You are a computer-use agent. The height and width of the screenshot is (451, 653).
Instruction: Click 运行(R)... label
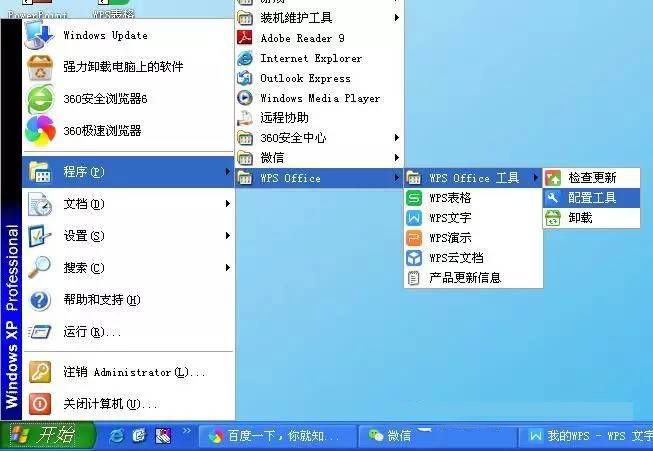point(92,332)
